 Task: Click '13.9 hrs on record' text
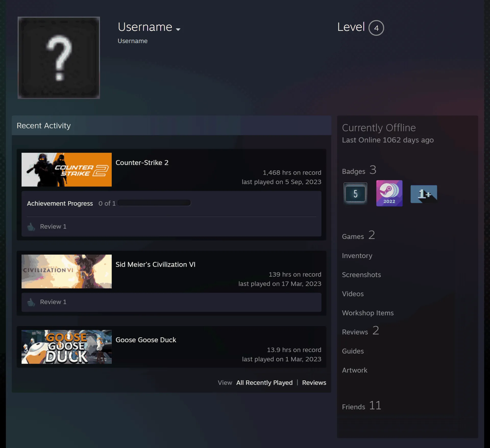pyautogui.click(x=294, y=350)
